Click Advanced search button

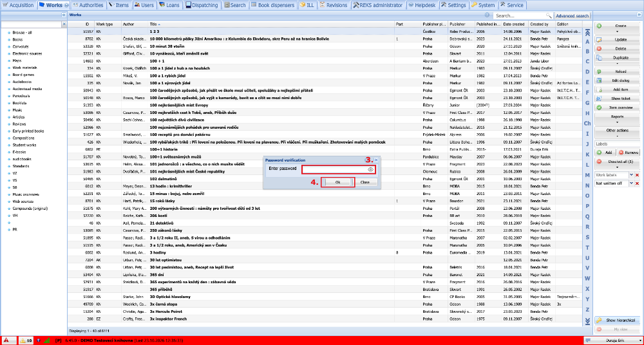(x=572, y=15)
